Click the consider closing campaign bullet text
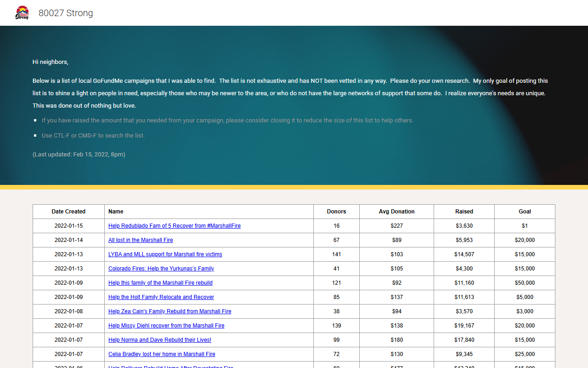Viewport: 588px width, 368px height. click(x=227, y=121)
